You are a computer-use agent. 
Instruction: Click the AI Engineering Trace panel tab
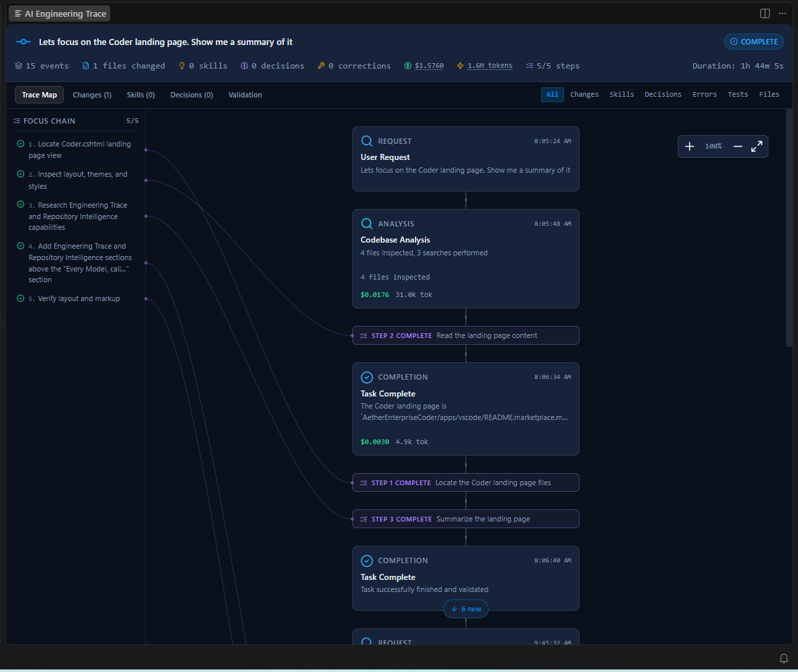click(60, 13)
